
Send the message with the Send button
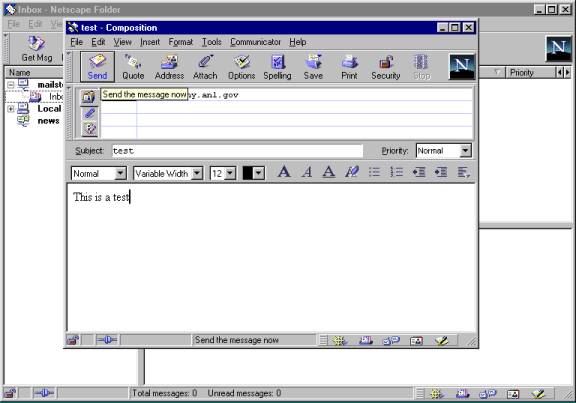[97, 67]
